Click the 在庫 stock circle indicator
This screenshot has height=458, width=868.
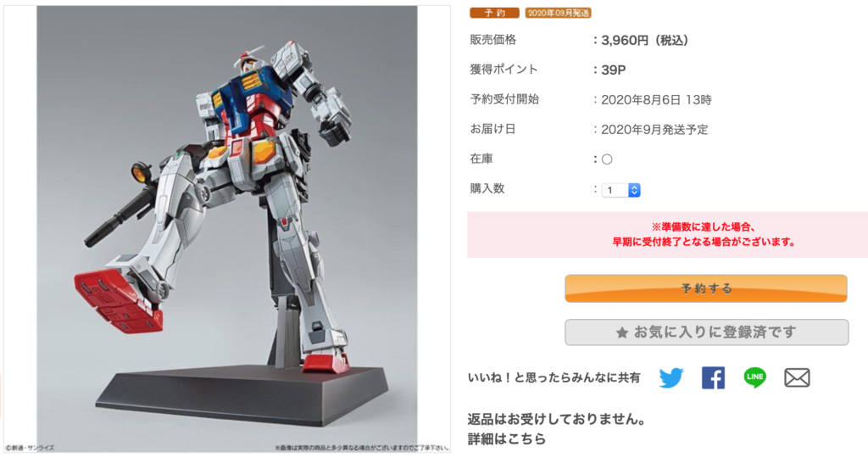pyautogui.click(x=607, y=159)
